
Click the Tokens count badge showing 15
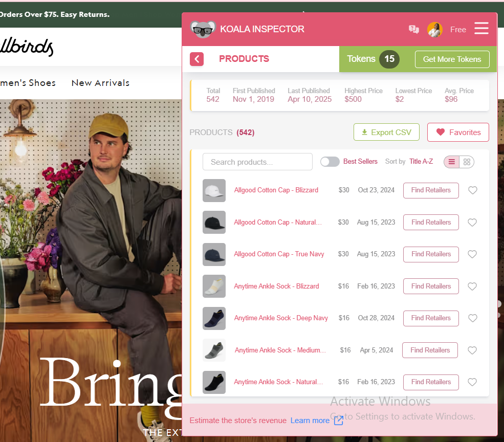point(389,59)
